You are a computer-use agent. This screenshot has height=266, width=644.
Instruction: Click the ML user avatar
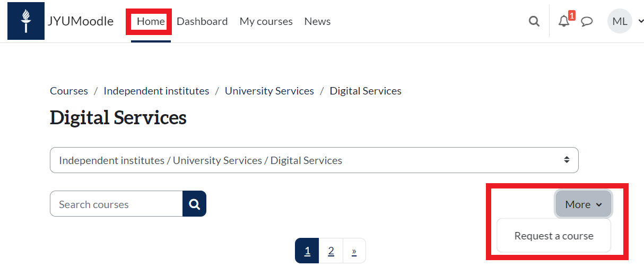click(619, 22)
